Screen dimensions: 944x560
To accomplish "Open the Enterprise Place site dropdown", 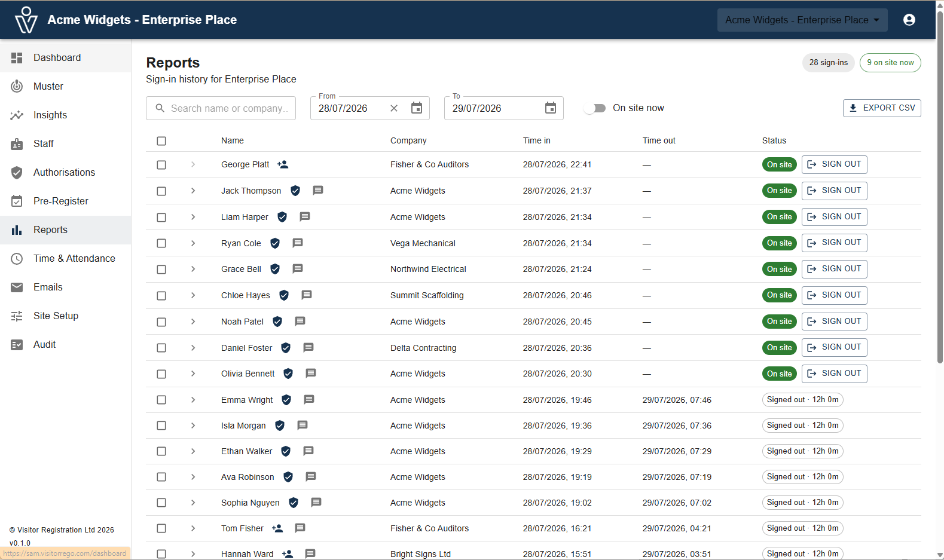I will click(802, 20).
